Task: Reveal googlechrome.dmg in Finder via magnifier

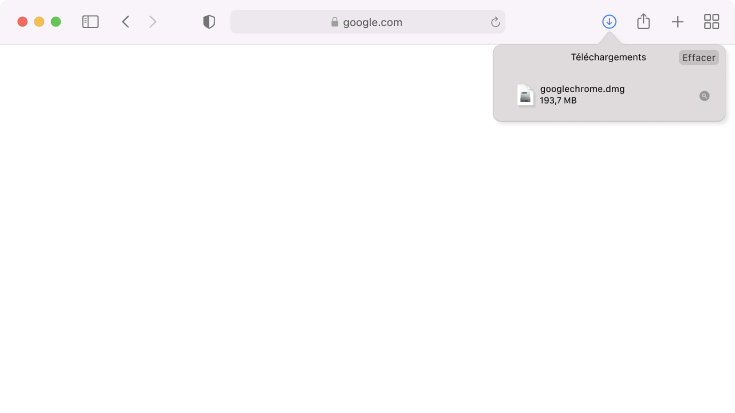Action: [x=704, y=96]
